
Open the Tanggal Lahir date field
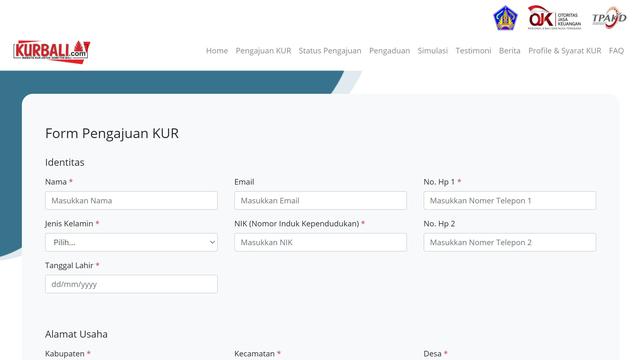click(x=131, y=284)
